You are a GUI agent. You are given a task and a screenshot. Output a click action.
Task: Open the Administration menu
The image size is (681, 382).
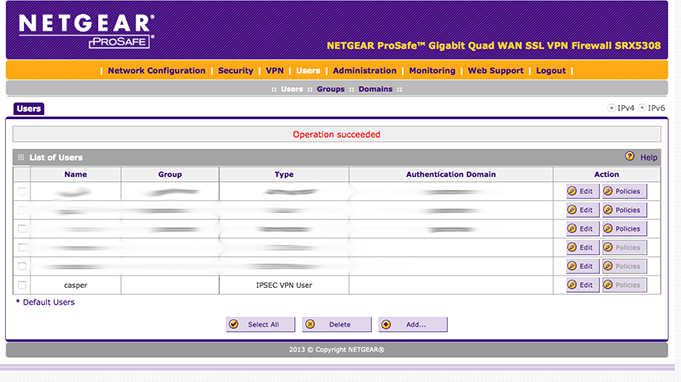pyautogui.click(x=364, y=70)
